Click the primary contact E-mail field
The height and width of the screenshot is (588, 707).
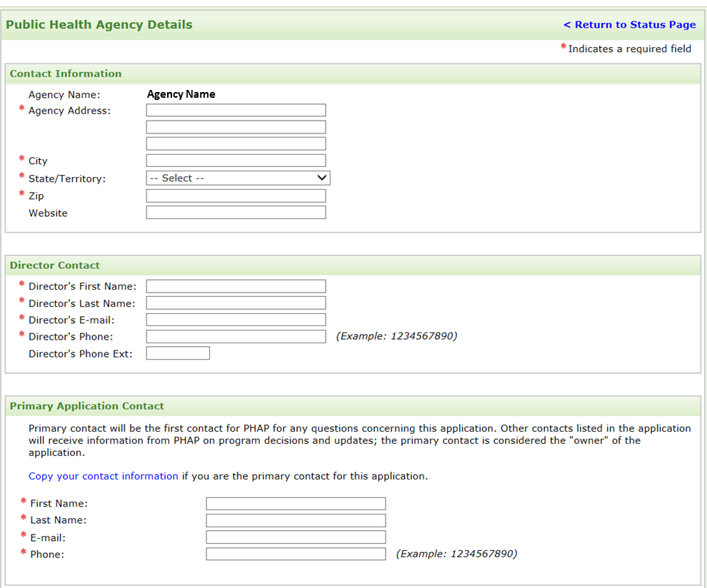[296, 537]
